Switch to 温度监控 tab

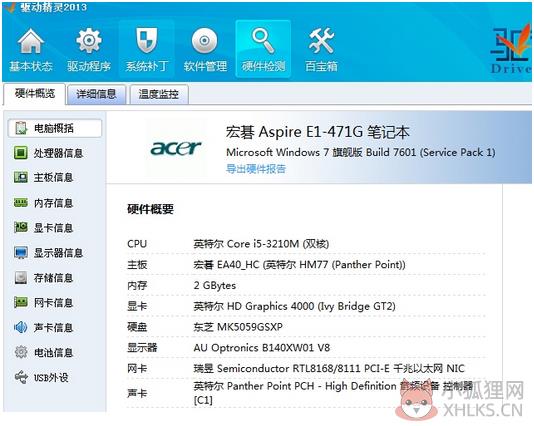tap(159, 94)
